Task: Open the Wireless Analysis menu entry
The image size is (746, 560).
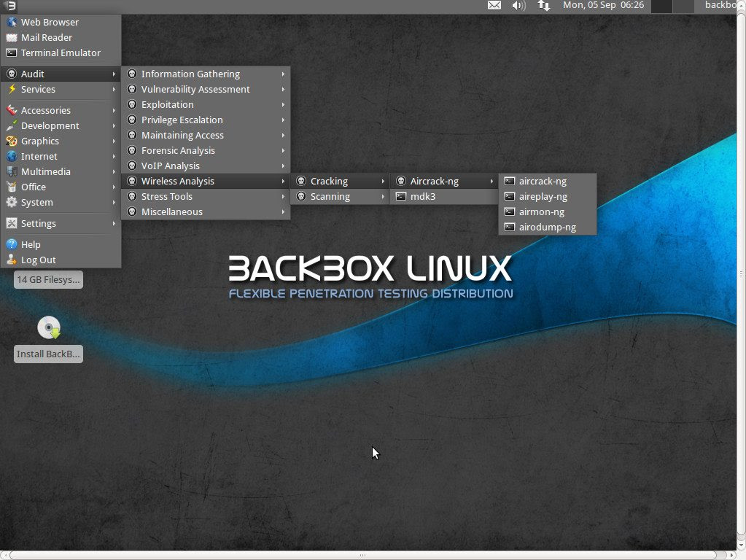Action: (x=206, y=182)
